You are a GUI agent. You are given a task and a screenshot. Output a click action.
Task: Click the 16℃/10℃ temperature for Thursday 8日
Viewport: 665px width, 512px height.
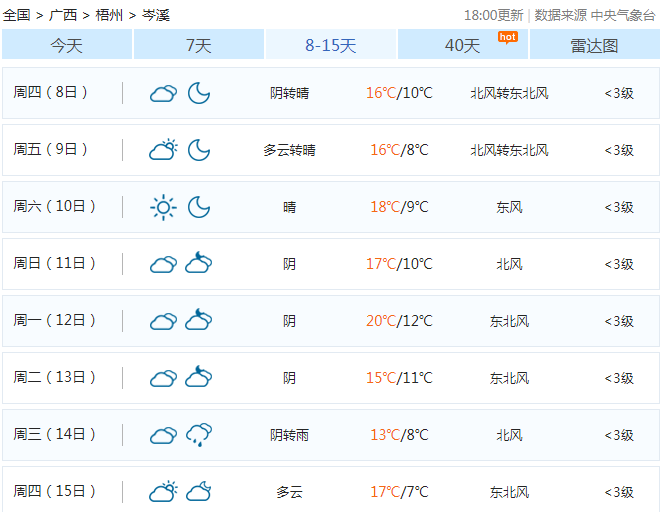398,93
